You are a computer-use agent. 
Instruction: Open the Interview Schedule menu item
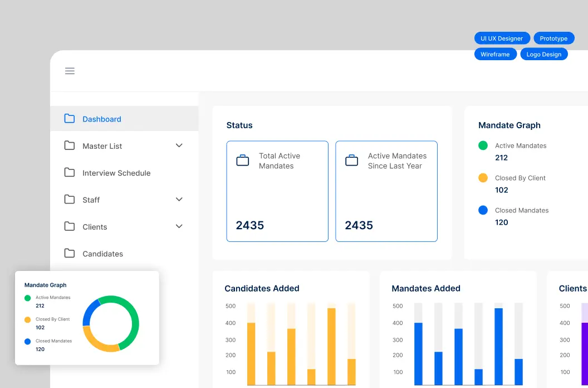[116, 173]
